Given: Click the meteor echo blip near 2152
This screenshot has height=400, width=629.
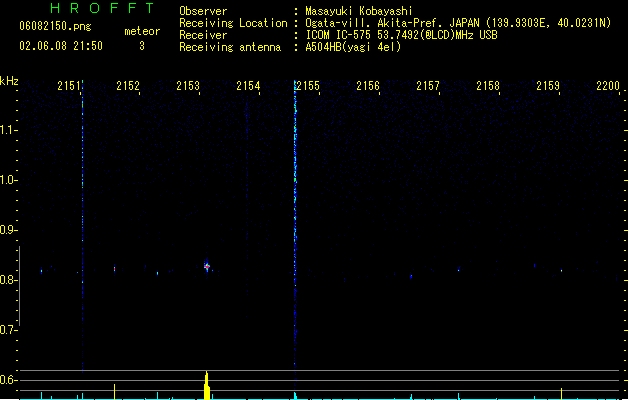Looking at the screenshot, I should coord(114,268).
